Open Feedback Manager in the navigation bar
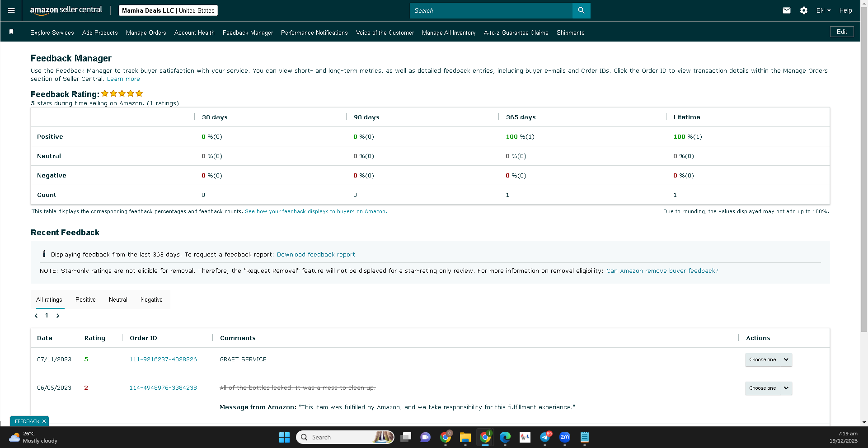Image resolution: width=868 pixels, height=448 pixels. (x=248, y=33)
